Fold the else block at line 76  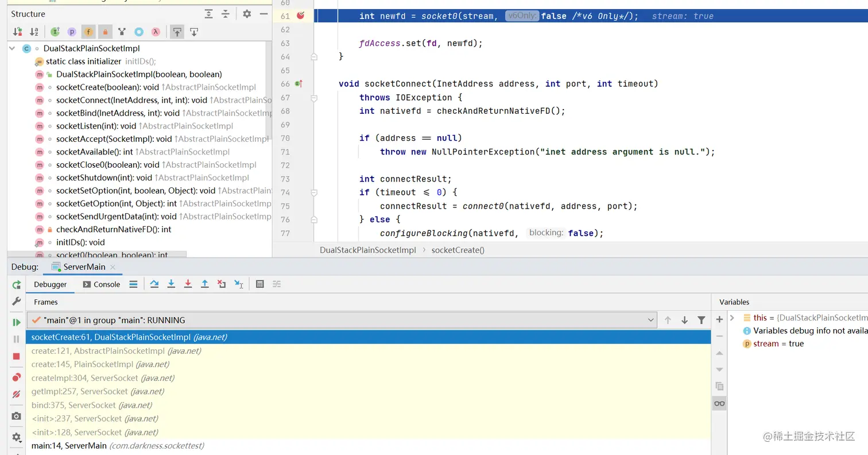[x=314, y=221]
